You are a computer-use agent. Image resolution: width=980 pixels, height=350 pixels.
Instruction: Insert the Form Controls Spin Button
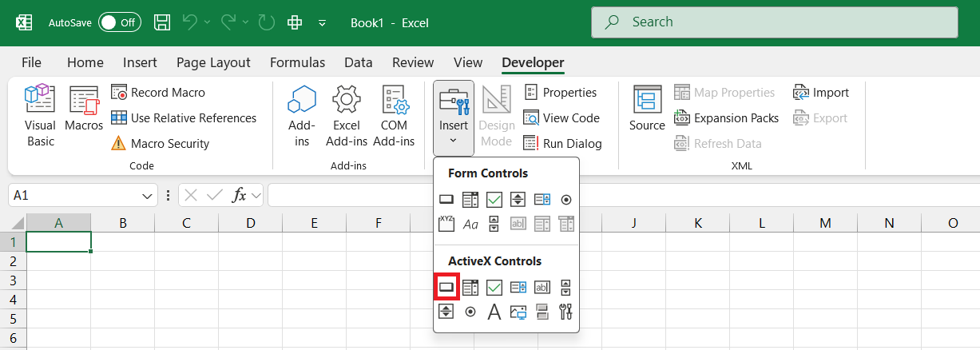click(518, 199)
